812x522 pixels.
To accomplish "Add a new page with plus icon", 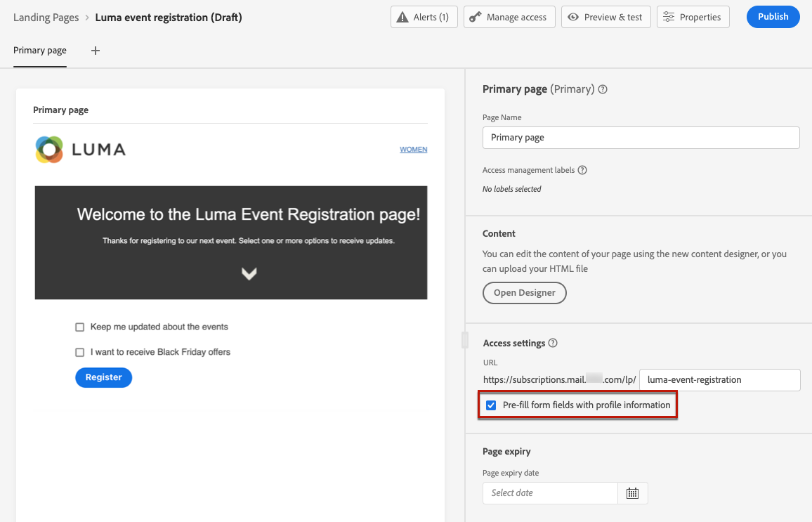I will [96, 51].
